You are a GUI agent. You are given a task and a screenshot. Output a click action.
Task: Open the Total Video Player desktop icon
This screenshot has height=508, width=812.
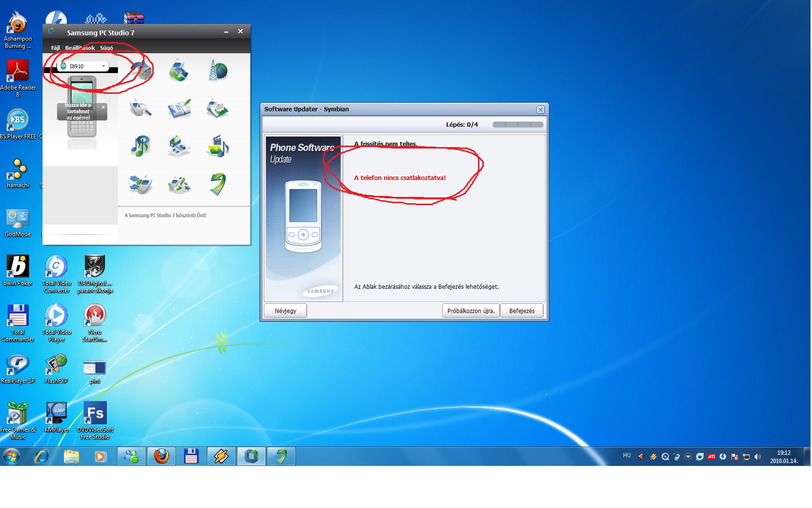tap(57, 323)
